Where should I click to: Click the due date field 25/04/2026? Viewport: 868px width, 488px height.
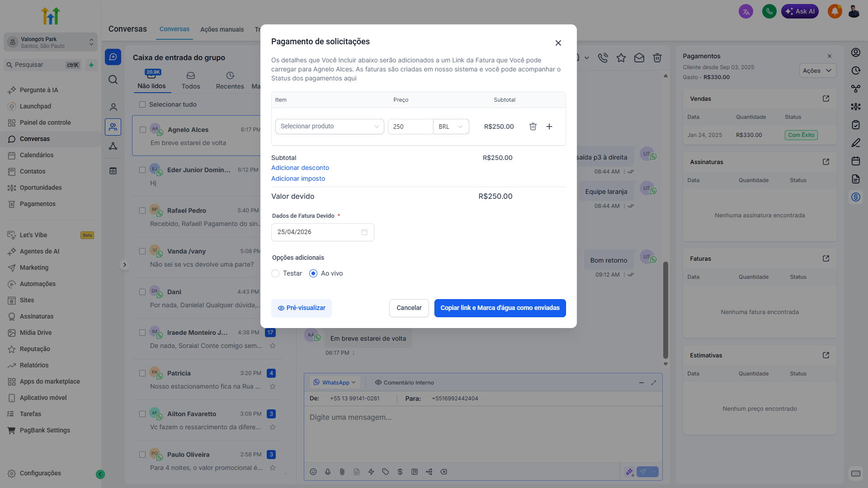(x=323, y=232)
